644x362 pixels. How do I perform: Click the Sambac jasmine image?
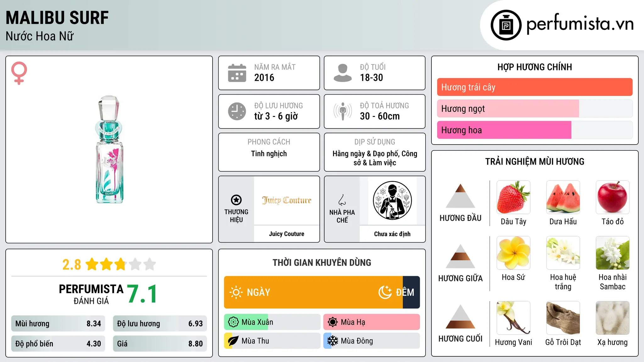pyautogui.click(x=613, y=253)
